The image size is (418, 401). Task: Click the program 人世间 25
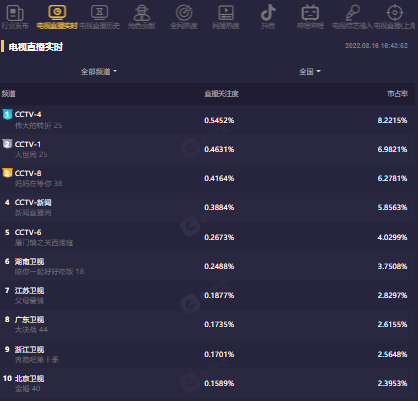pos(31,155)
